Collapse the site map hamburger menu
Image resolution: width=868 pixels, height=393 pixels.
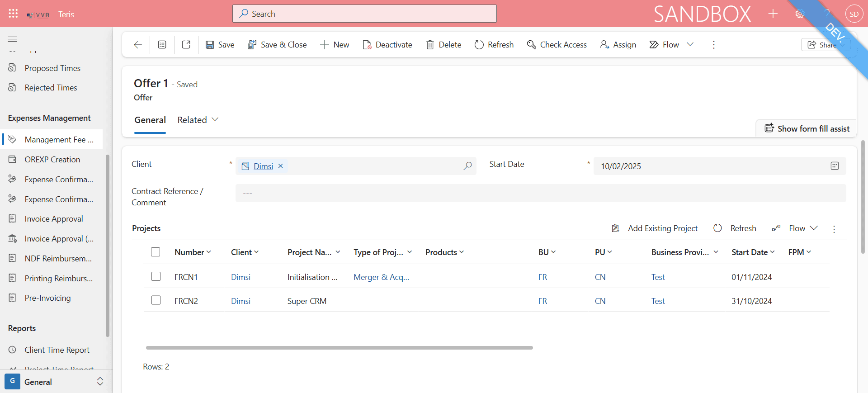point(13,39)
